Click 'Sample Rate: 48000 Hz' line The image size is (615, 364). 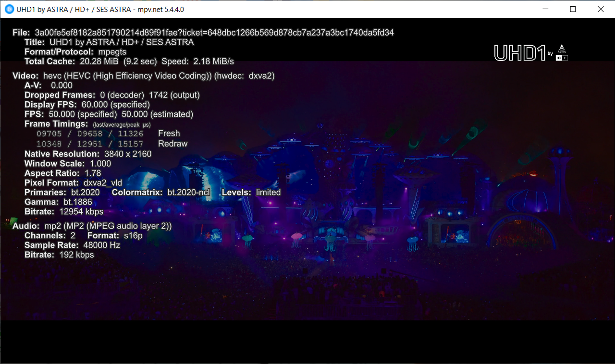click(73, 245)
